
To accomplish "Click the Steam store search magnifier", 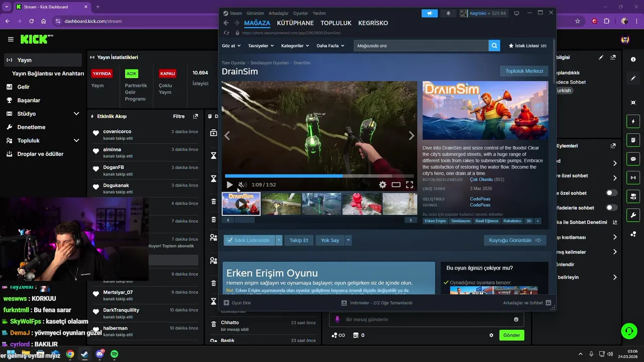I will click(x=495, y=46).
